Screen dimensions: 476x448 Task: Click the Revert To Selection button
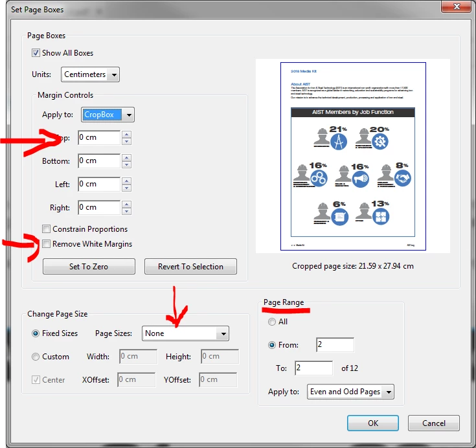click(190, 267)
